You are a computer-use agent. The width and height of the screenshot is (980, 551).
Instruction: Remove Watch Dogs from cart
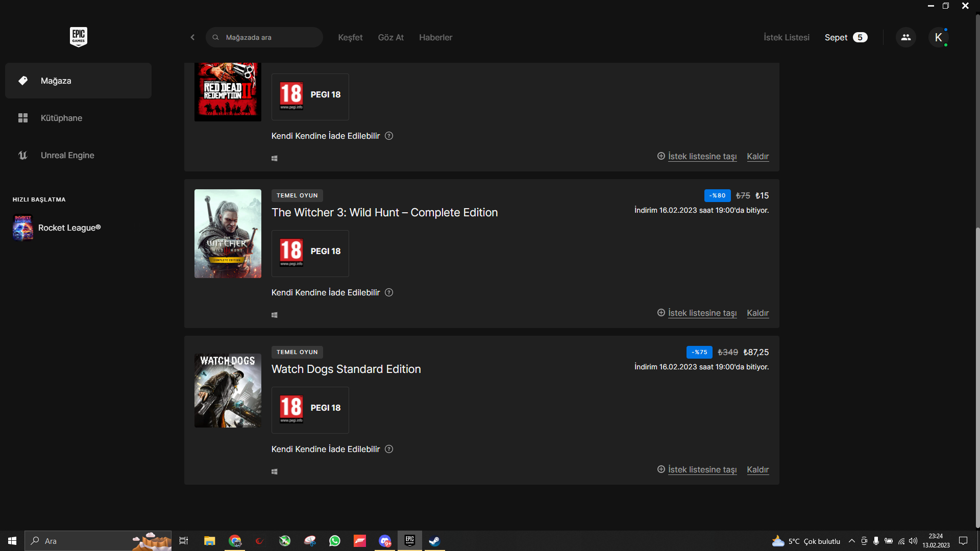tap(757, 469)
